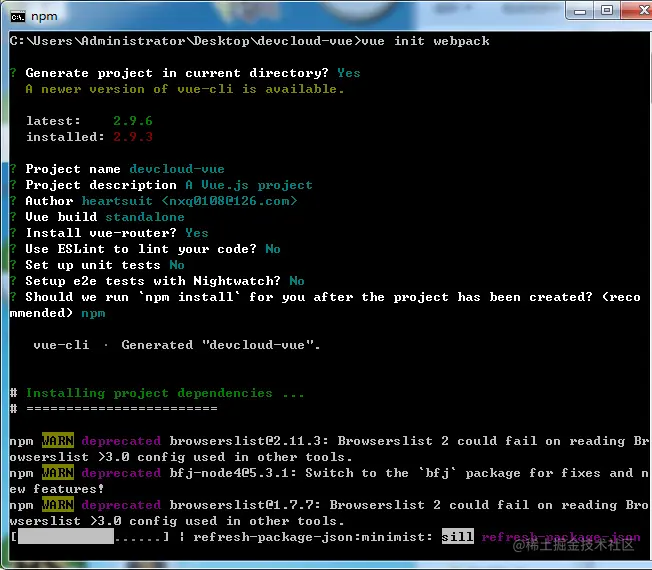Click the 'Set up unit tests' No answer
Image resolution: width=652 pixels, height=570 pixels.
coord(177,265)
